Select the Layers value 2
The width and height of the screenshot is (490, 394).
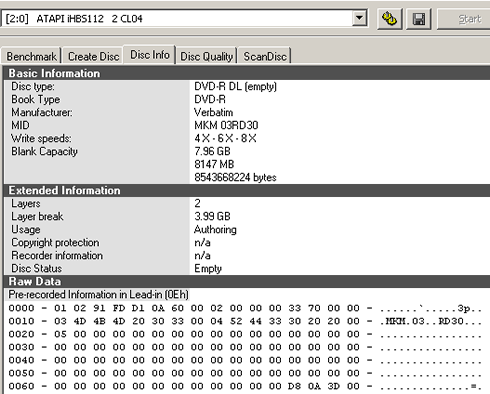[x=197, y=203]
